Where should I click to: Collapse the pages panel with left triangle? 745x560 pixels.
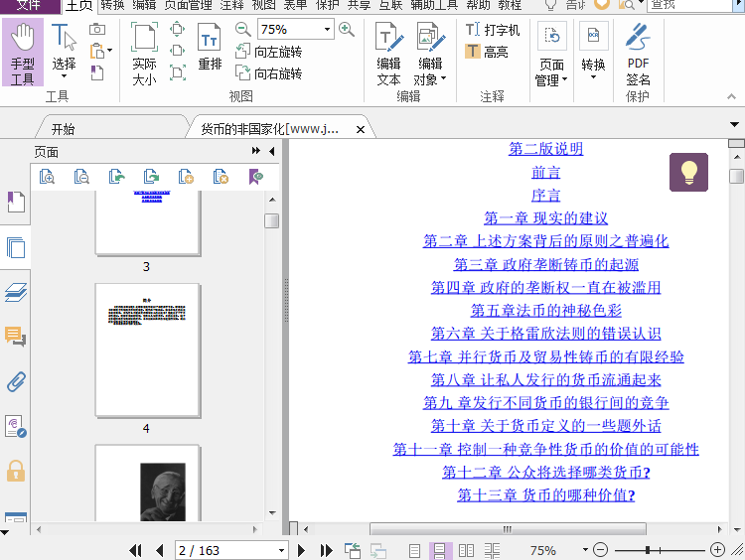[x=272, y=151]
